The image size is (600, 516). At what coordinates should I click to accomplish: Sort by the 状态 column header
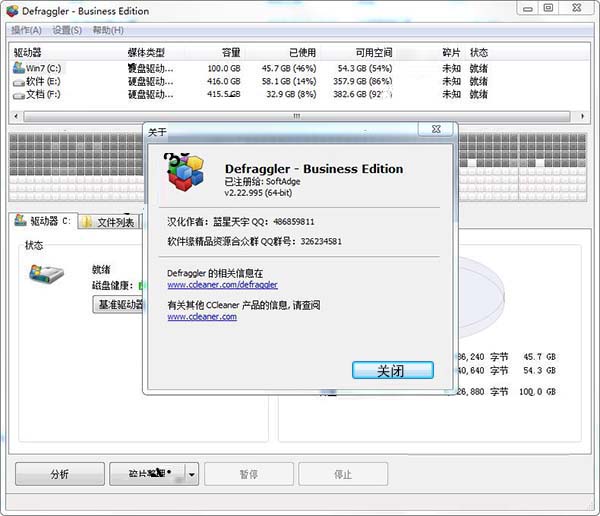click(479, 53)
